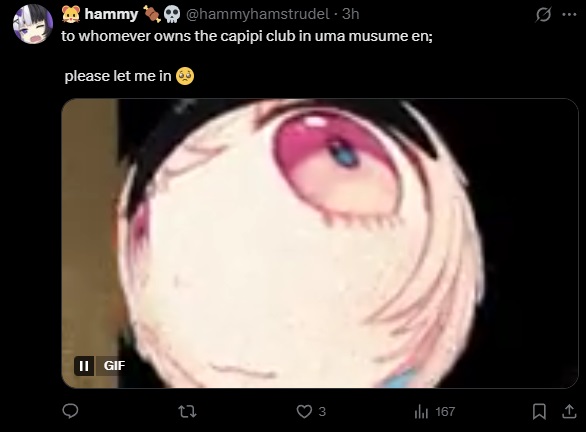The height and width of the screenshot is (432, 586).
Task: Click the skull emoji in the display name
Action: coord(172,15)
